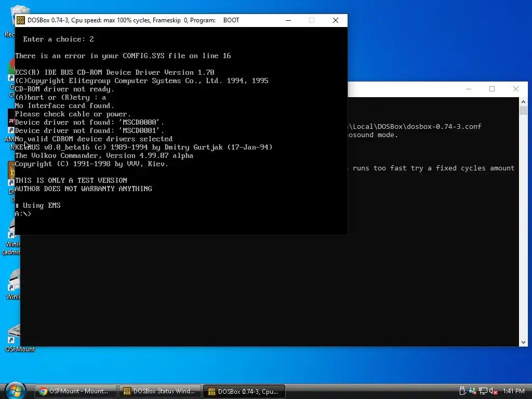The height and width of the screenshot is (399, 532).
Task: Click the Chrome icon on OSFMount taskbar button
Action: (x=43, y=391)
